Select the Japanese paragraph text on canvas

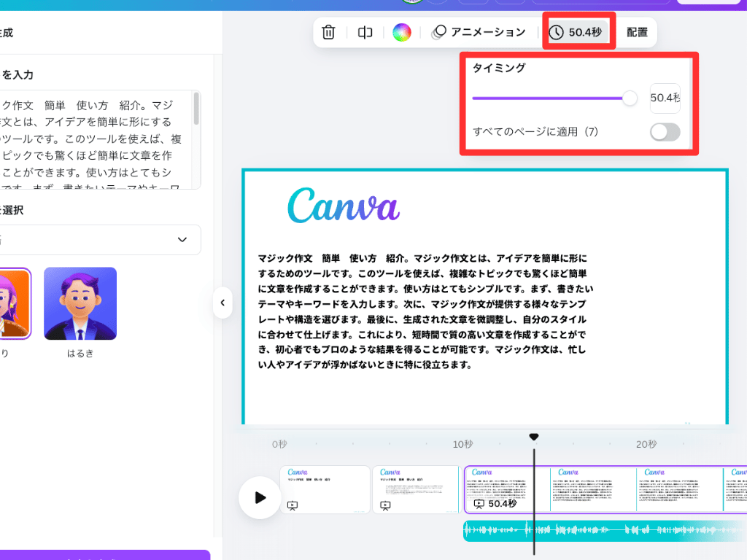pos(425,311)
